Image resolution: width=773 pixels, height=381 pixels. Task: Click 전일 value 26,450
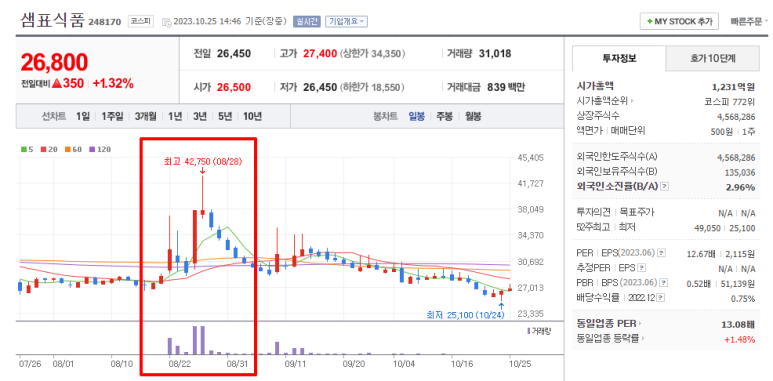coord(234,54)
